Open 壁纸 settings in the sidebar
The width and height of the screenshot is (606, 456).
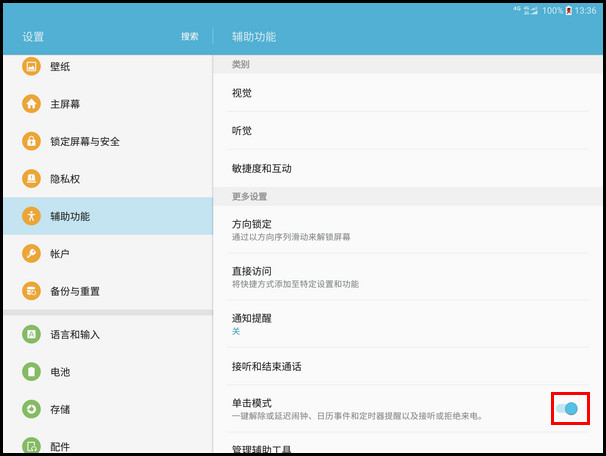[x=108, y=66]
